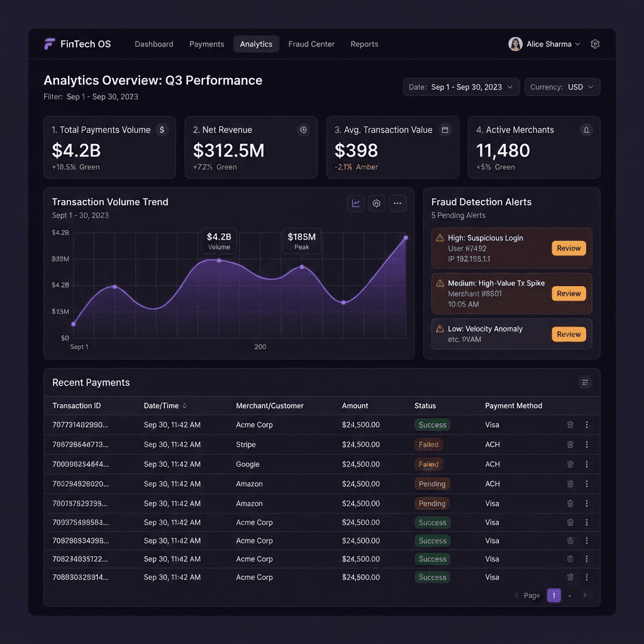Image resolution: width=644 pixels, height=644 pixels.
Task: Click the Failed badge on Google row
Action: point(428,464)
